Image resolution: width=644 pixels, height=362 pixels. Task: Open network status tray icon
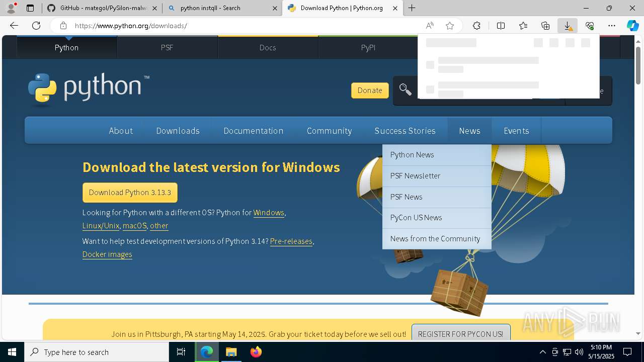[x=567, y=352]
